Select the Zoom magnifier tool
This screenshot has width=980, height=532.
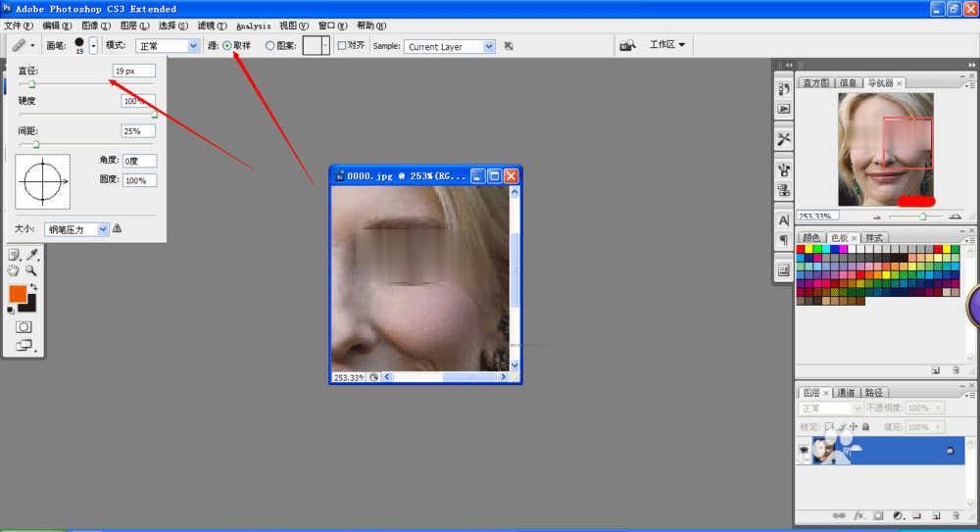(x=31, y=269)
